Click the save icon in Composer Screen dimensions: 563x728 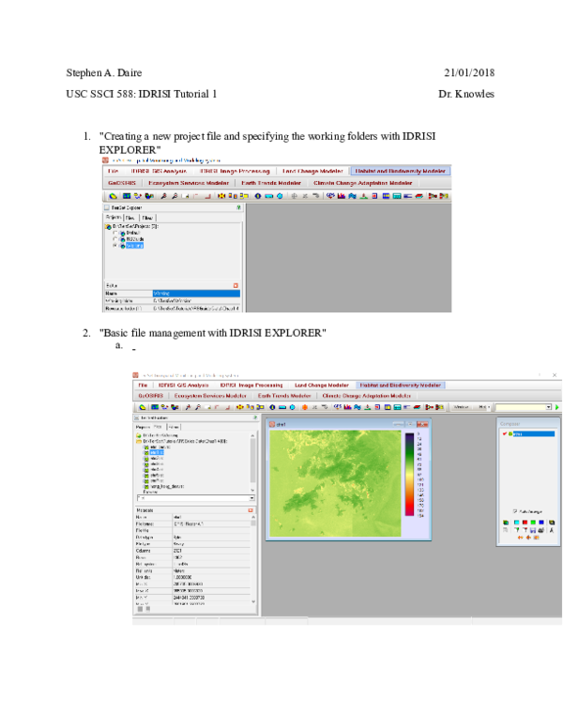click(x=531, y=530)
